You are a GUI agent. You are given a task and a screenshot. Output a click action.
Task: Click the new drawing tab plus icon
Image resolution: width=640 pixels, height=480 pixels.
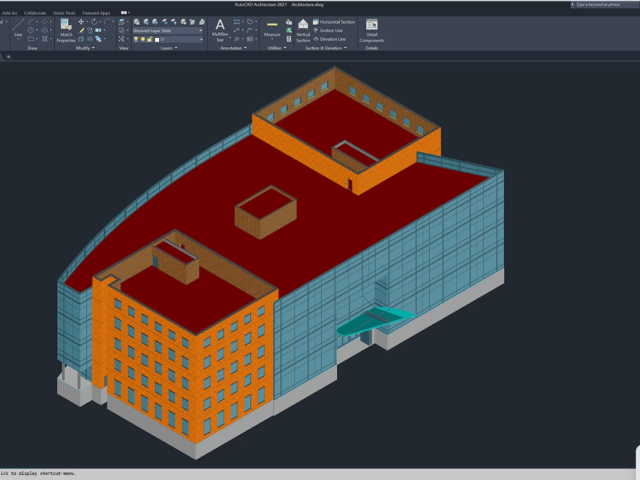(9, 57)
